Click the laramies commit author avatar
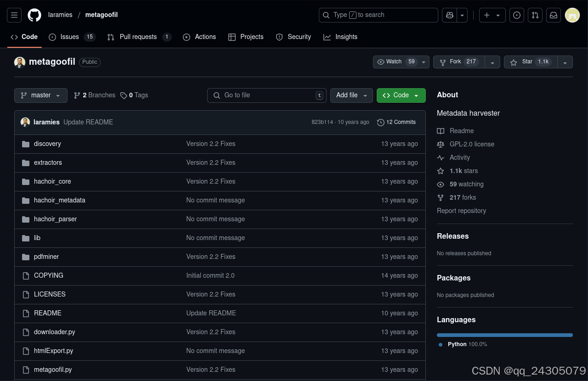The width and height of the screenshot is (588, 381). pyautogui.click(x=25, y=122)
